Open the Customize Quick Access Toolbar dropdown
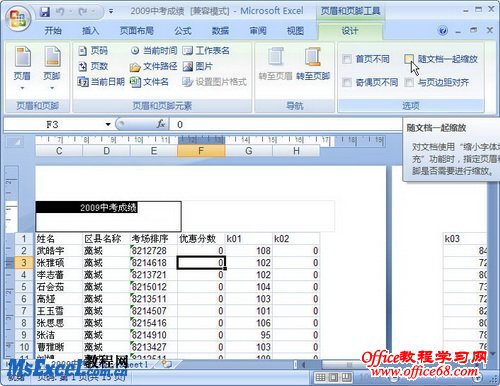500x386 pixels. [x=111, y=12]
